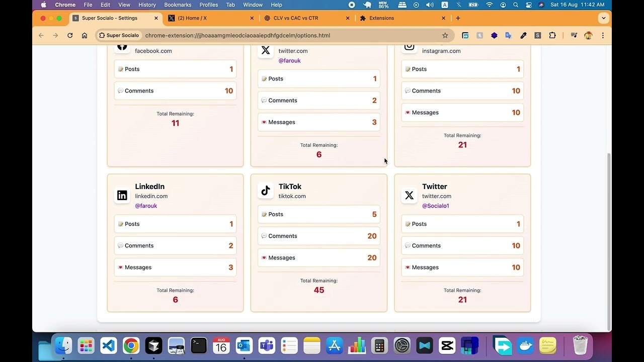Click the Facebook total remaining value 11
The width and height of the screenshot is (644, 362).
(175, 123)
